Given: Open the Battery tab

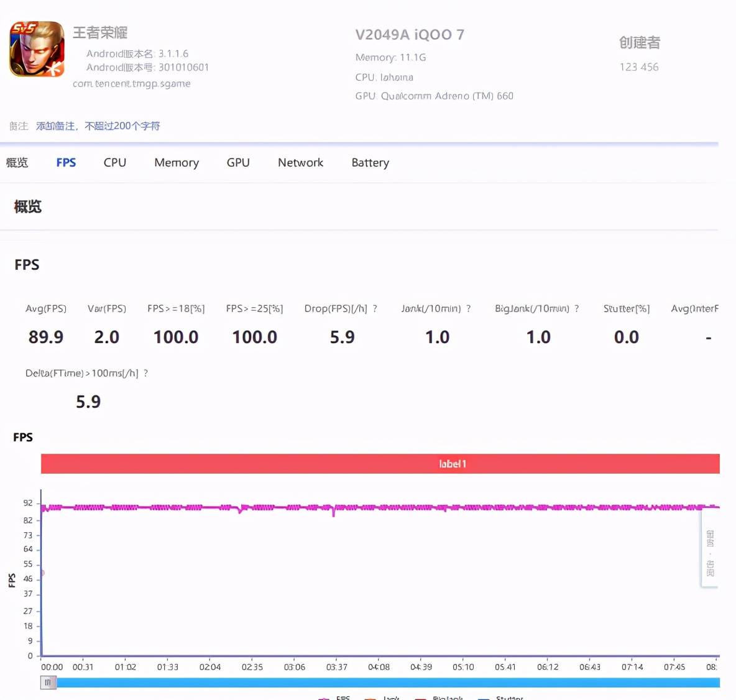Looking at the screenshot, I should [x=370, y=162].
